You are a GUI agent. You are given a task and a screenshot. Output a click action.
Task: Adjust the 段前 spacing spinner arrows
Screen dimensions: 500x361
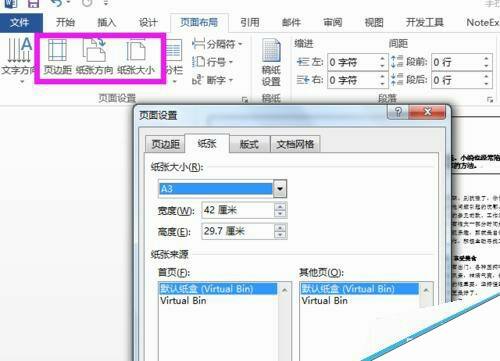pos(486,62)
